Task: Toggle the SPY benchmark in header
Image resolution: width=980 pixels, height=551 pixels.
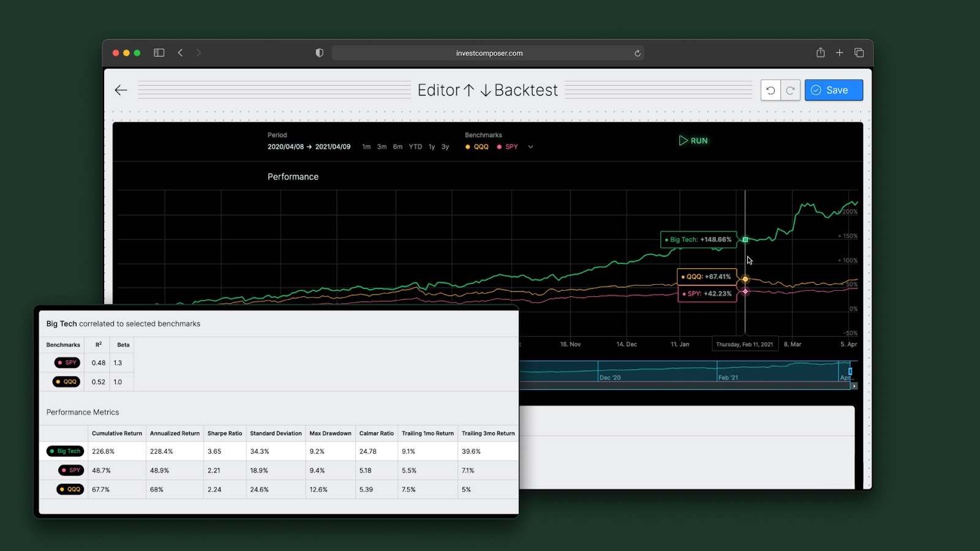Action: click(x=507, y=147)
